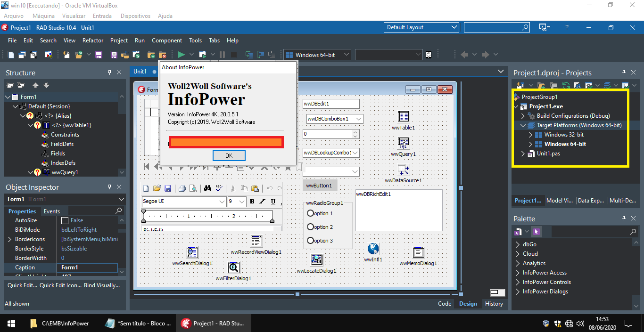This screenshot has height=332, width=644.
Task: Open the Tools menu
Action: coord(195,40)
